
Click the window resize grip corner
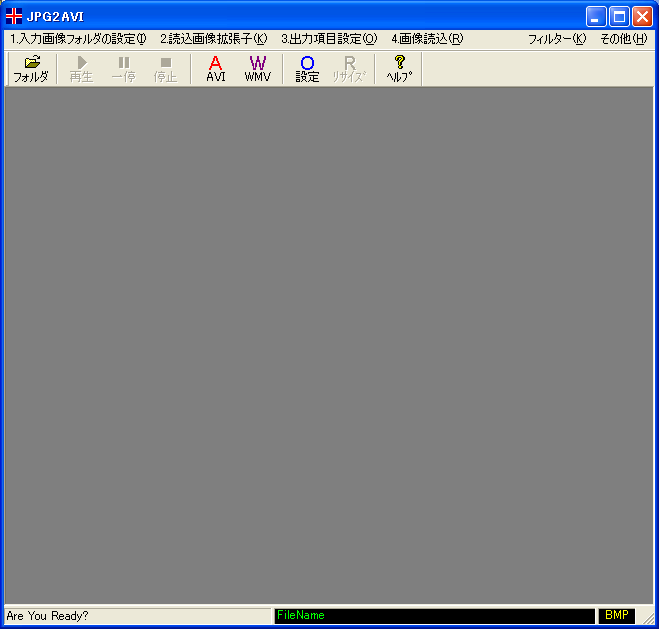point(647,618)
